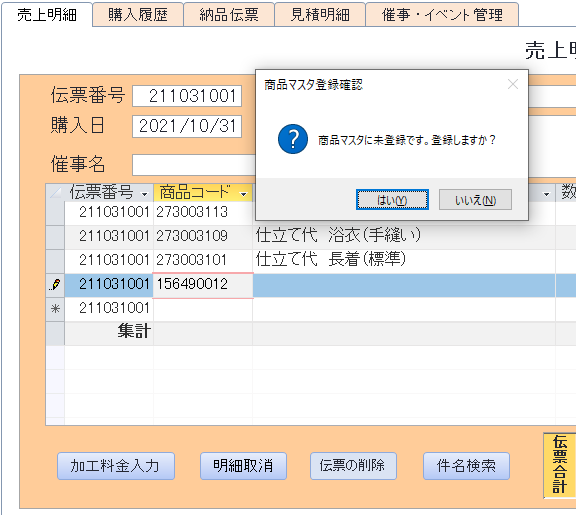576x515 pixels.
Task: Close the 商品マスタ登録確認 dialog with X
Action: tap(513, 84)
